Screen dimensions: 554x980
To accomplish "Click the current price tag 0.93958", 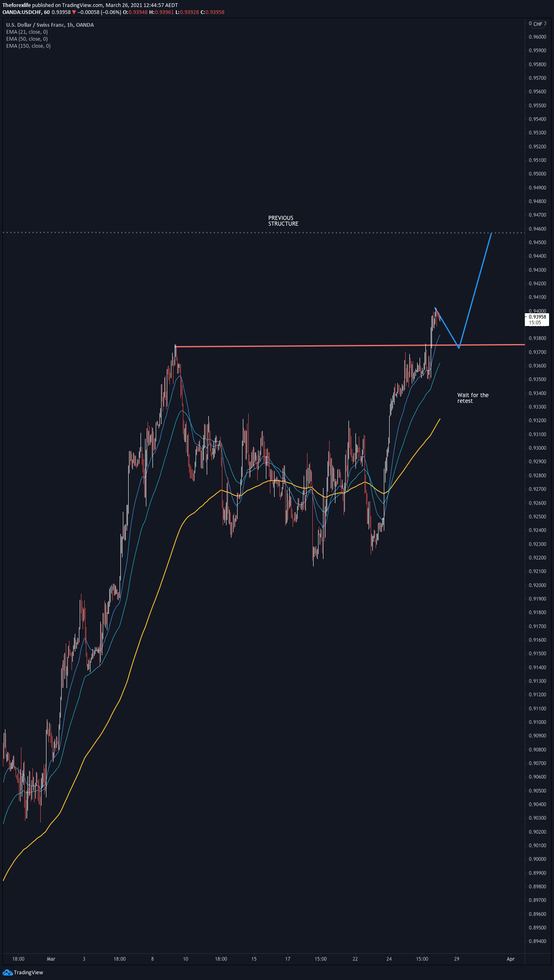I will [x=537, y=319].
